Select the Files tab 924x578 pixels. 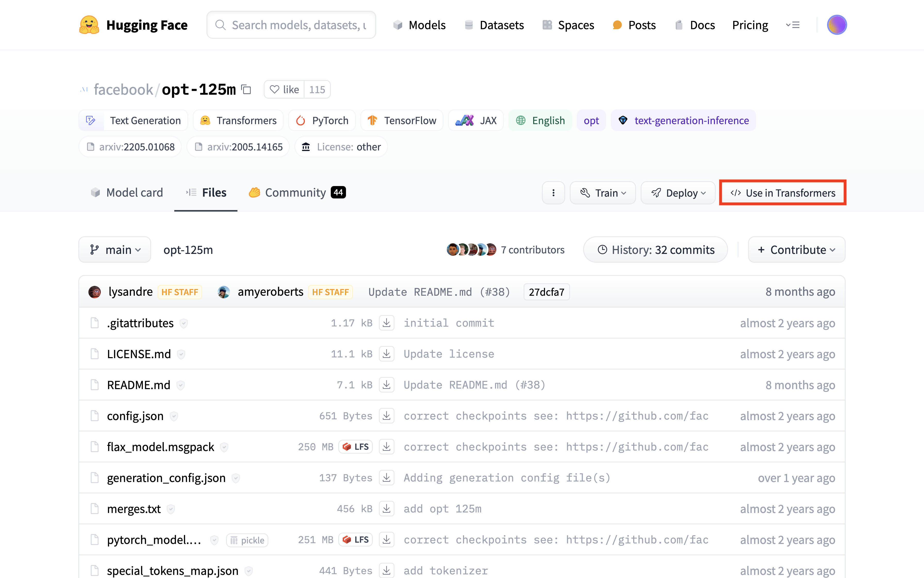pyautogui.click(x=206, y=192)
